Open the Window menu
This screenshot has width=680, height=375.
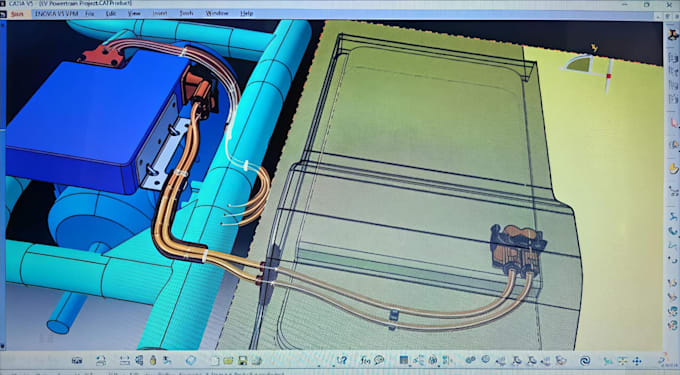pyautogui.click(x=217, y=14)
